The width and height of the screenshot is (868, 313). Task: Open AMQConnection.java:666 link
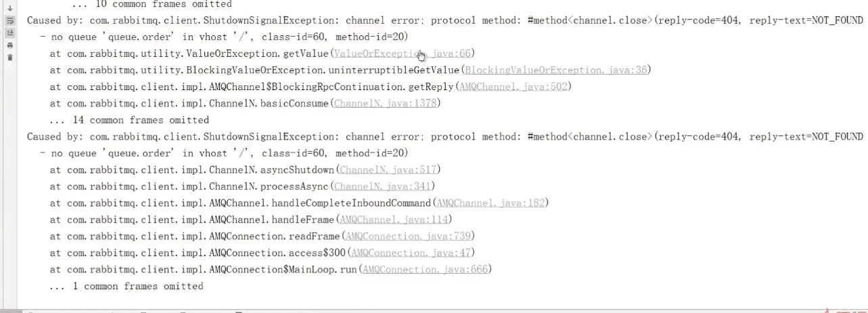pos(426,269)
